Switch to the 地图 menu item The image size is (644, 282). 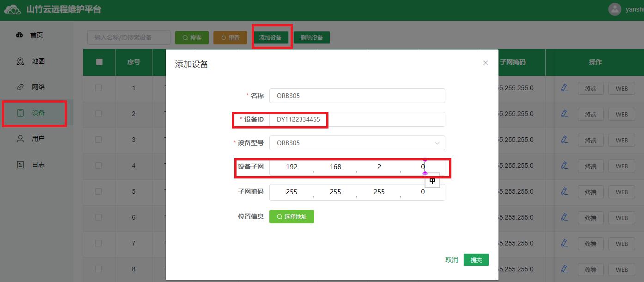tap(19, 61)
